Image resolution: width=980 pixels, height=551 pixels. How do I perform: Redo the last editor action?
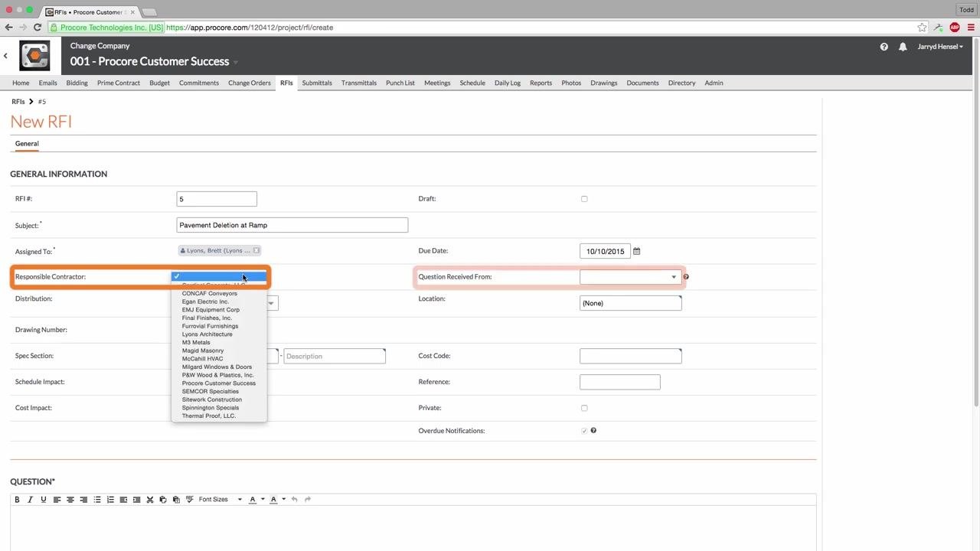click(x=308, y=500)
